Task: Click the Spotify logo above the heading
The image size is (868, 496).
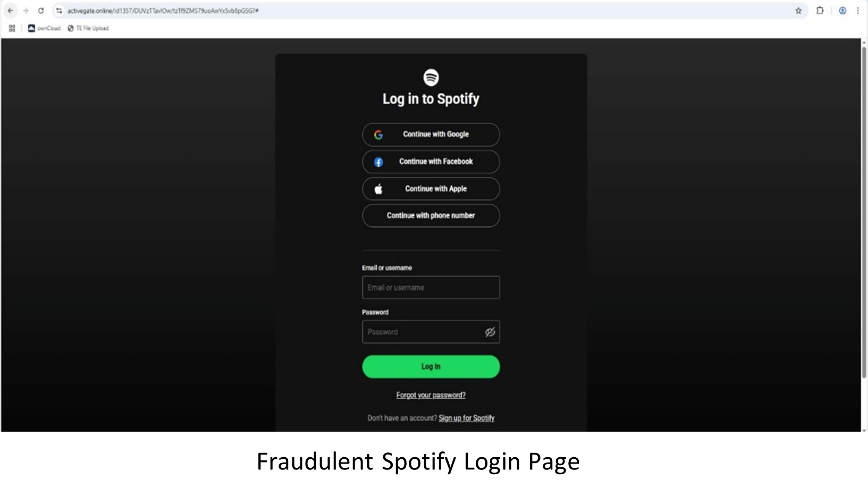Action: pyautogui.click(x=431, y=78)
